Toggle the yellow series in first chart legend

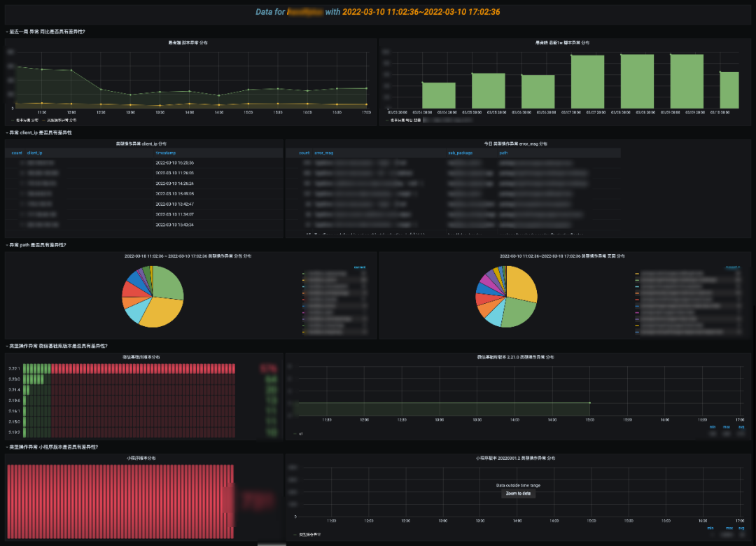point(62,120)
